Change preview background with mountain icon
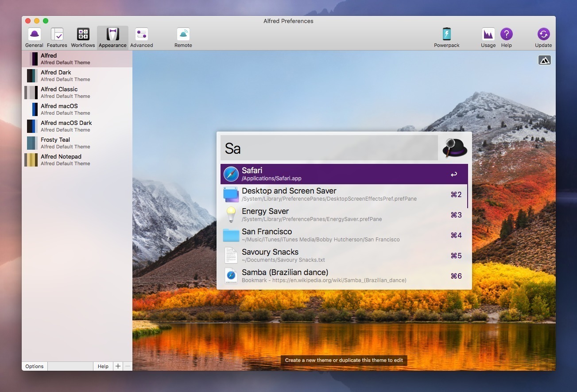The height and width of the screenshot is (392, 577). (x=544, y=60)
